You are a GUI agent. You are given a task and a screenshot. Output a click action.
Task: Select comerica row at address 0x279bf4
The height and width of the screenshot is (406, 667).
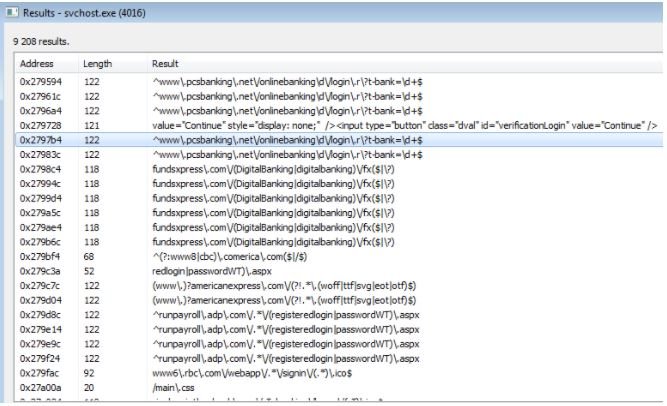[339, 257]
